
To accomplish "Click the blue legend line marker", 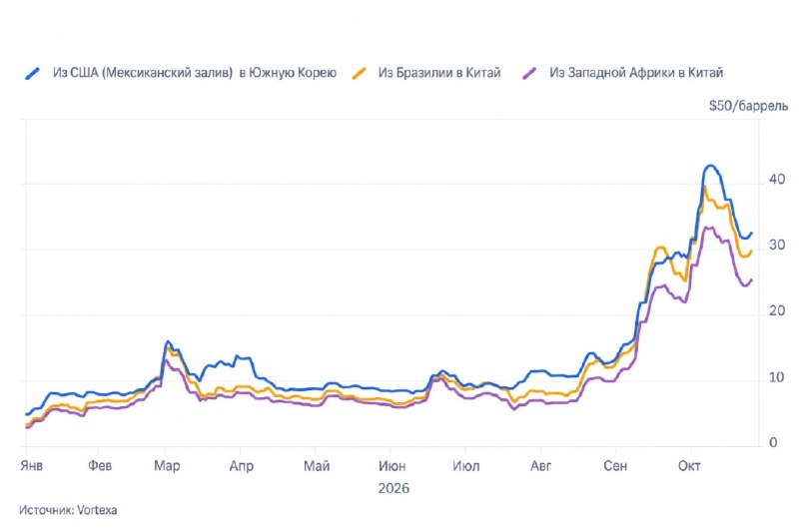I will tap(33, 73).
